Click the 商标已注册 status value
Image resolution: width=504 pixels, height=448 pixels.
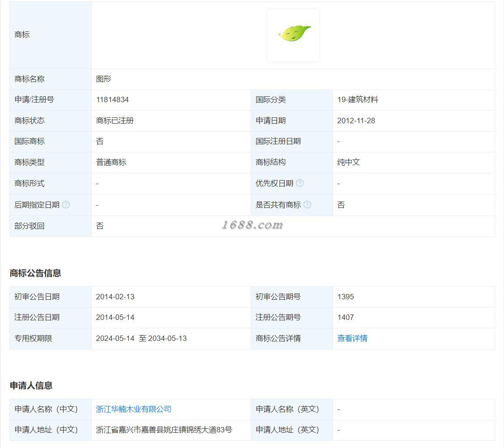pyautogui.click(x=115, y=121)
